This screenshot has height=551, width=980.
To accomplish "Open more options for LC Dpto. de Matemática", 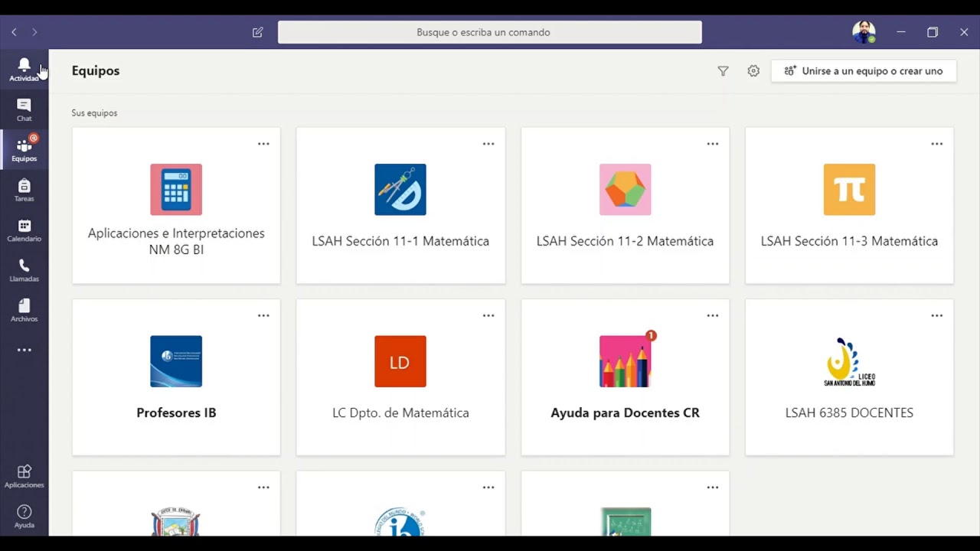I will click(488, 315).
